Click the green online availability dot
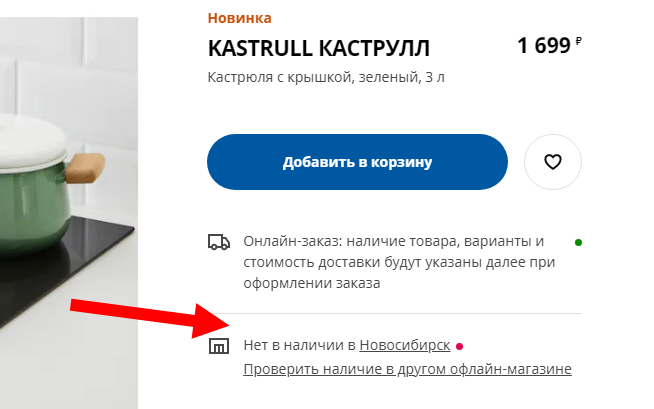The width and height of the screenshot is (654, 409). pos(578,242)
